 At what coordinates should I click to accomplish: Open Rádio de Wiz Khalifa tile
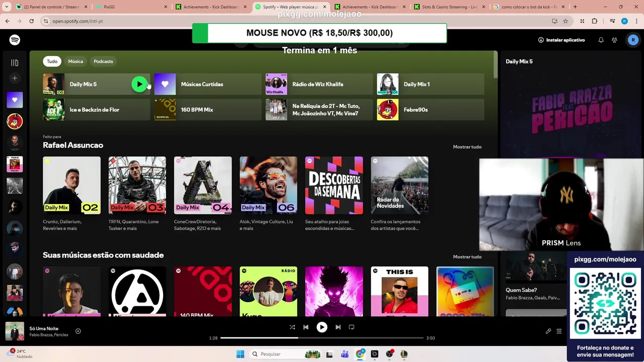click(x=319, y=84)
